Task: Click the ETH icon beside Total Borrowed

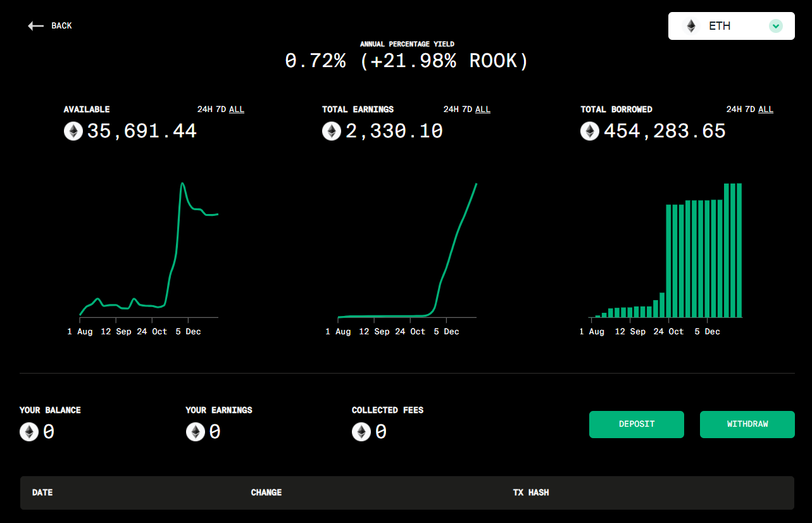Action: [x=590, y=131]
